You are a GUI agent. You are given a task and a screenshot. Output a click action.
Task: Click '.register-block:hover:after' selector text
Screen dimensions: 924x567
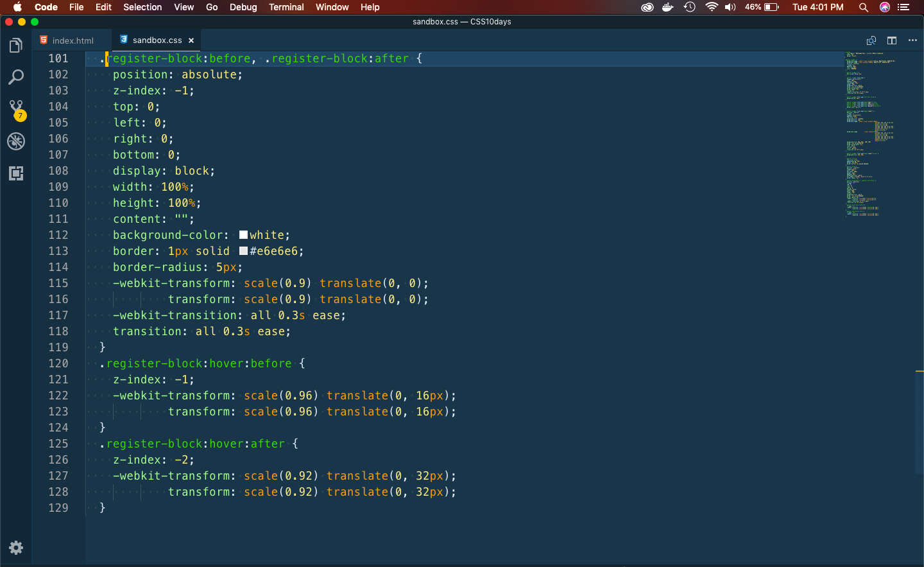[192, 444]
